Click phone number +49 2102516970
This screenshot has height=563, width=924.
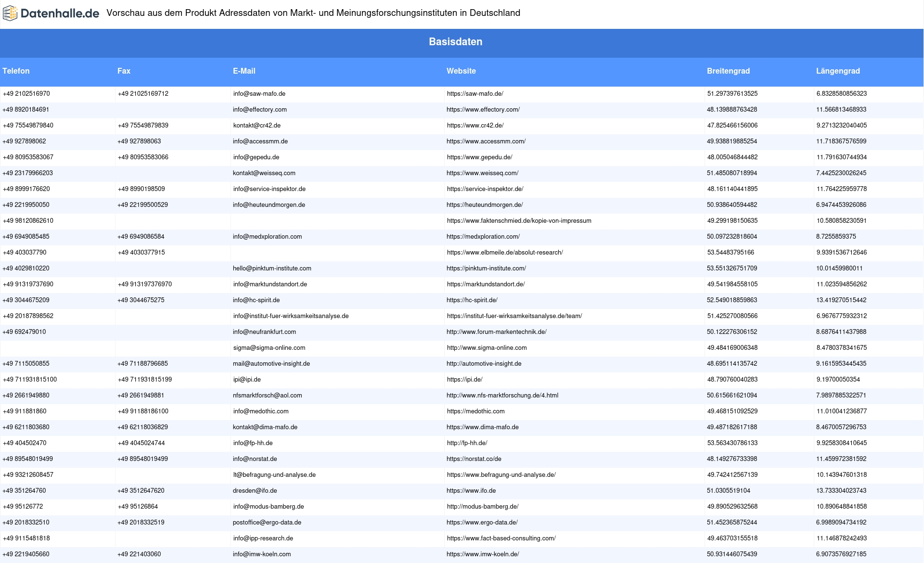click(x=26, y=94)
